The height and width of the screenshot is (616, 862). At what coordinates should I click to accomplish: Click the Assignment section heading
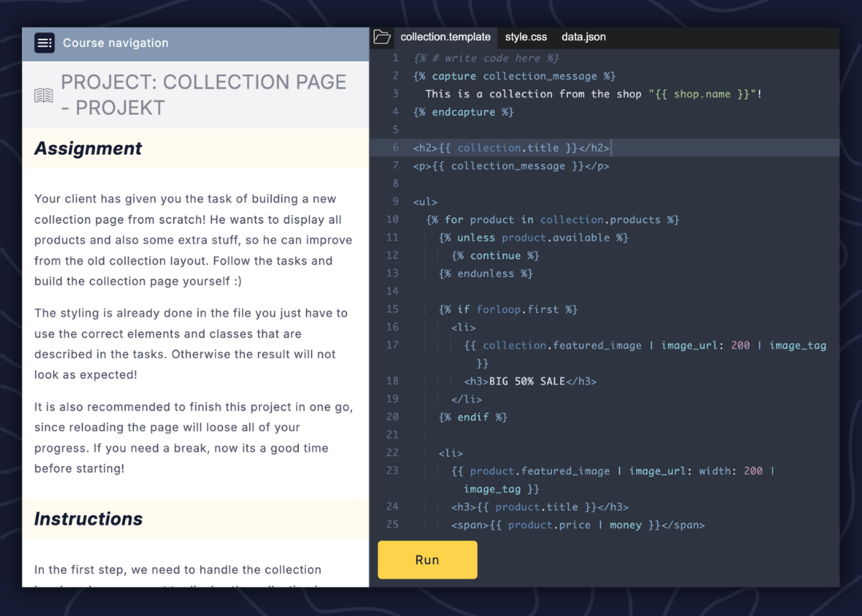pos(88,149)
